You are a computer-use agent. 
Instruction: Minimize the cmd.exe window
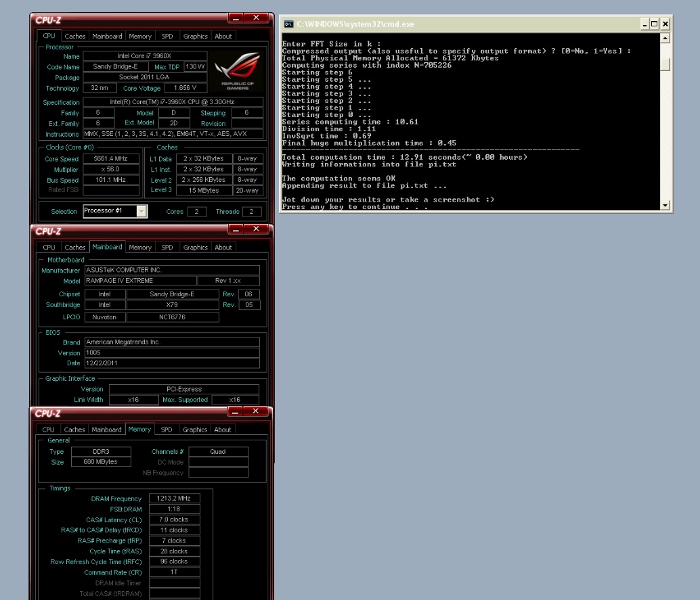pos(644,24)
